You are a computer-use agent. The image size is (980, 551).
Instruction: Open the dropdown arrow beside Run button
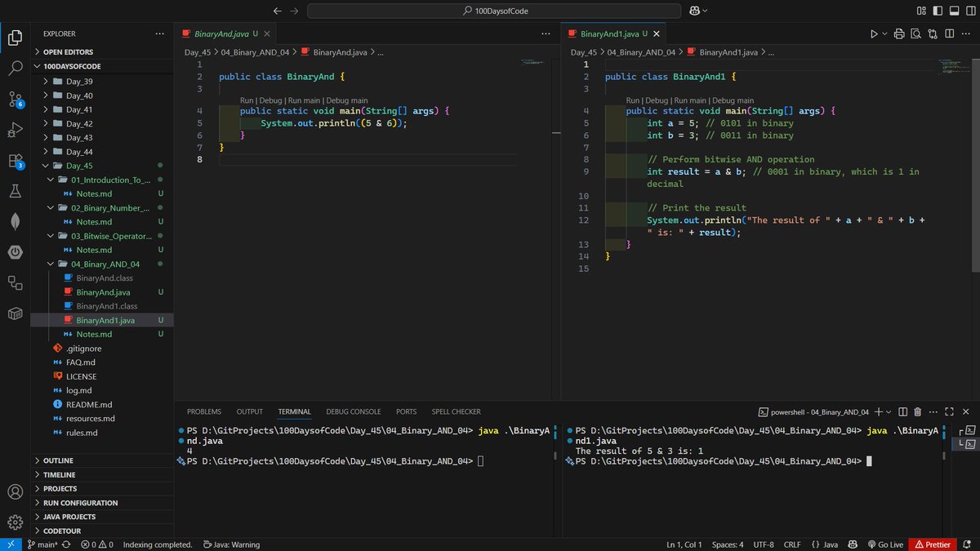click(x=884, y=33)
